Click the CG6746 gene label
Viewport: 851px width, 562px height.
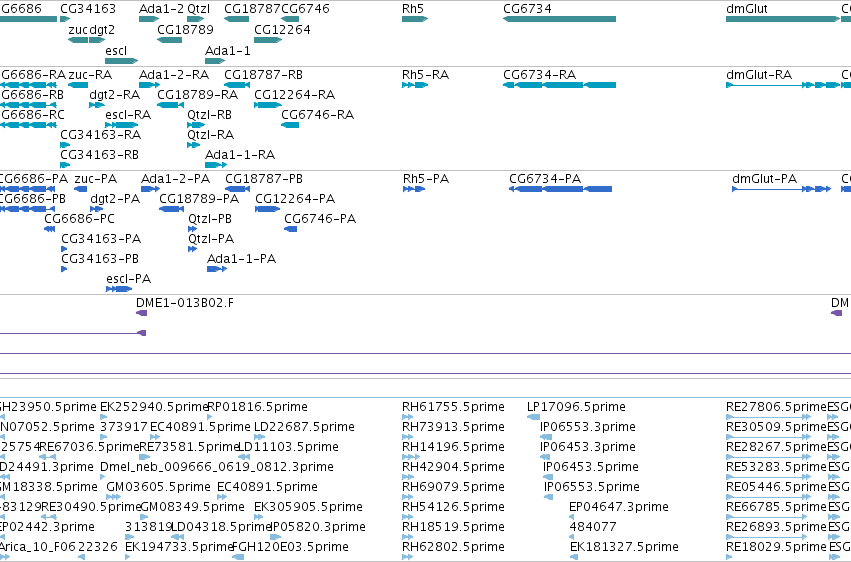point(305,9)
